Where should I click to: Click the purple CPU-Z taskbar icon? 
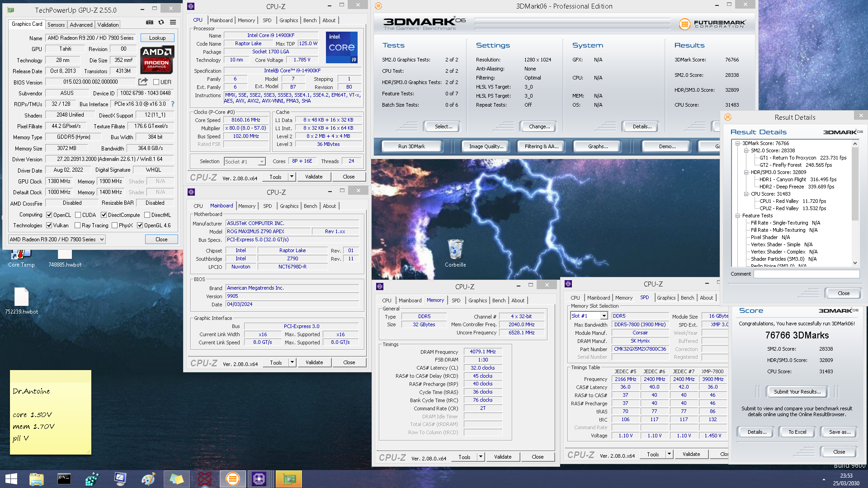259,479
